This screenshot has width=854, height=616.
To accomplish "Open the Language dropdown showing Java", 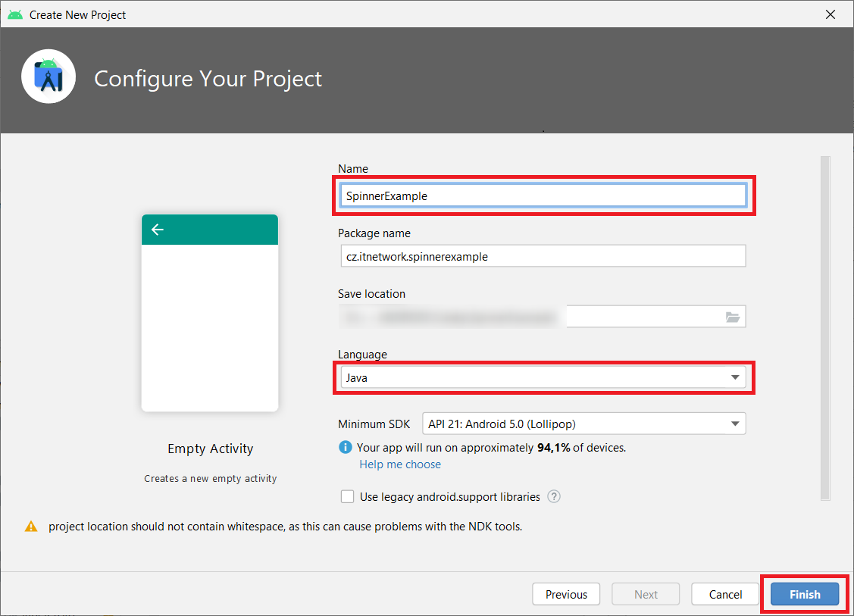I will pyautogui.click(x=542, y=377).
